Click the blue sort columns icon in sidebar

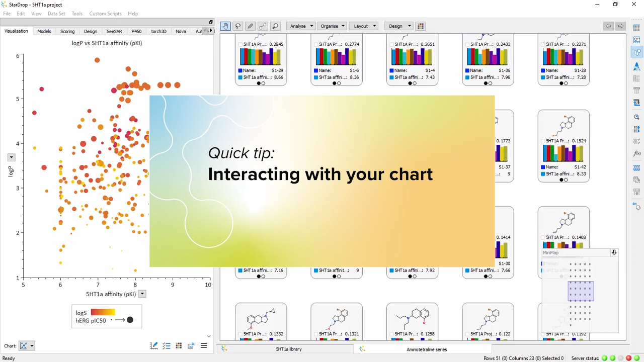coord(637,129)
